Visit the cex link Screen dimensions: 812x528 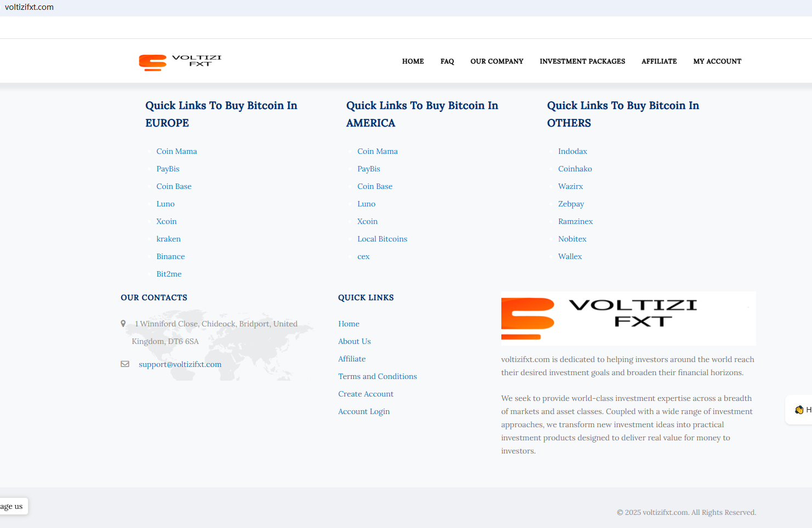(363, 256)
